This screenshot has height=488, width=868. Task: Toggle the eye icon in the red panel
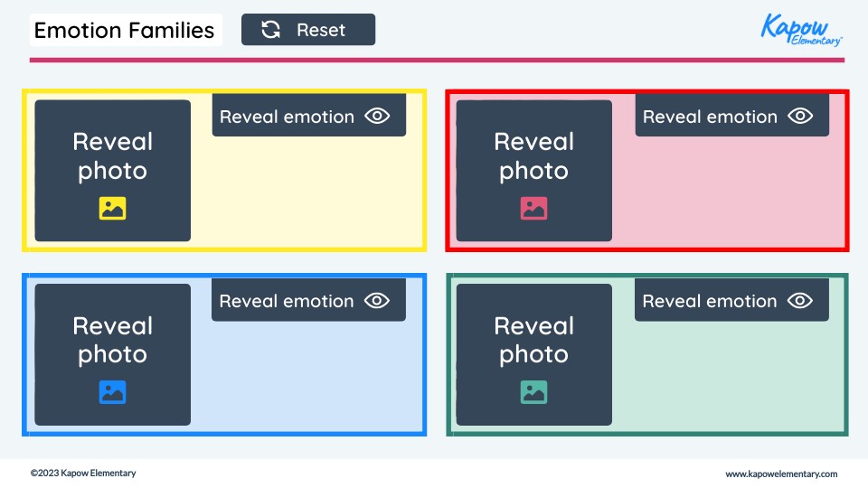(800, 116)
